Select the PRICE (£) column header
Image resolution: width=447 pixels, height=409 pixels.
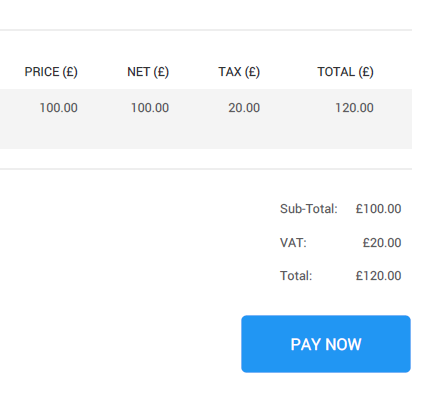(51, 72)
